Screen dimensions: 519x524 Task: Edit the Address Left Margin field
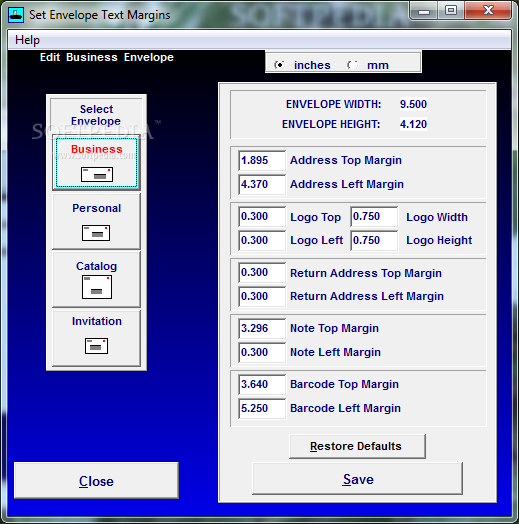(x=262, y=184)
